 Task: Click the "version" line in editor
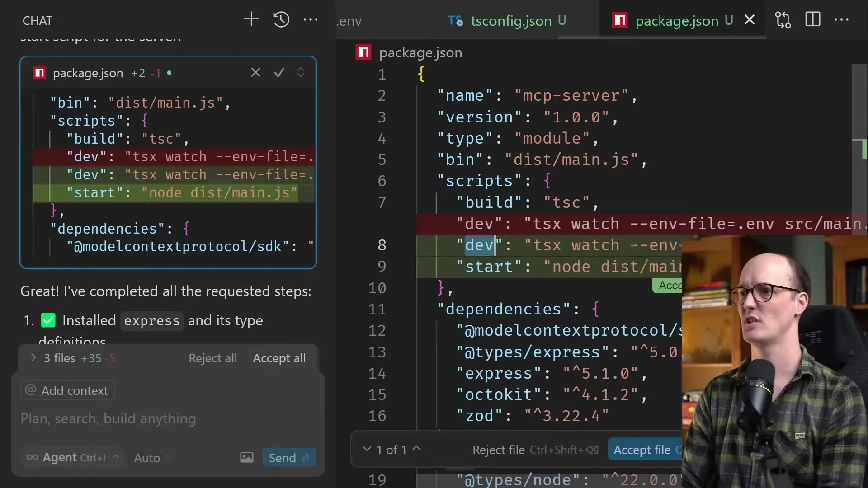(x=527, y=117)
